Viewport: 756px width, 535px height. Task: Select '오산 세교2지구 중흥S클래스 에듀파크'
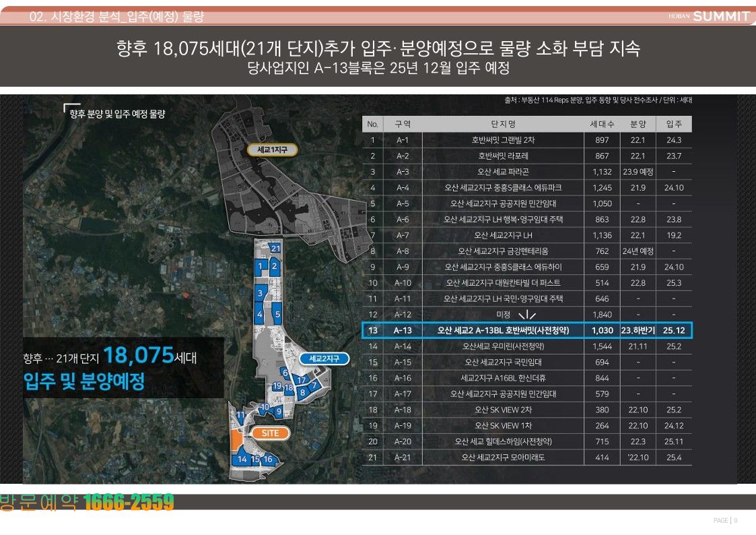pos(503,188)
